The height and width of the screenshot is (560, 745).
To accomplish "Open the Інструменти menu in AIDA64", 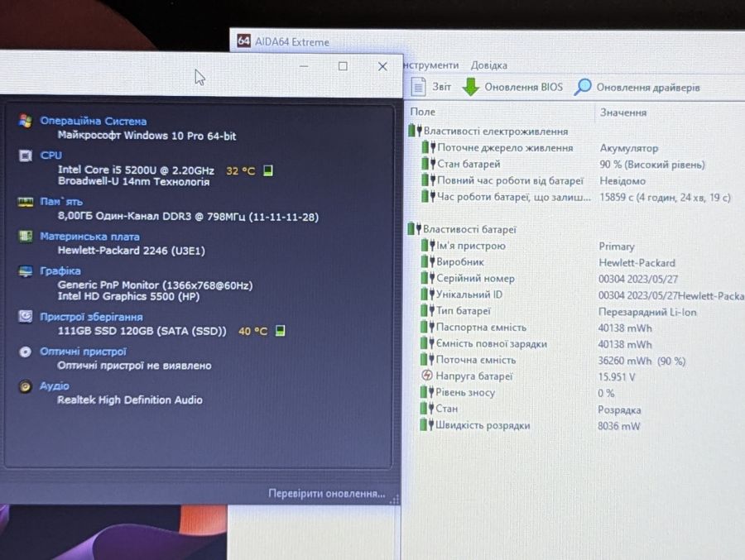I will coord(431,65).
